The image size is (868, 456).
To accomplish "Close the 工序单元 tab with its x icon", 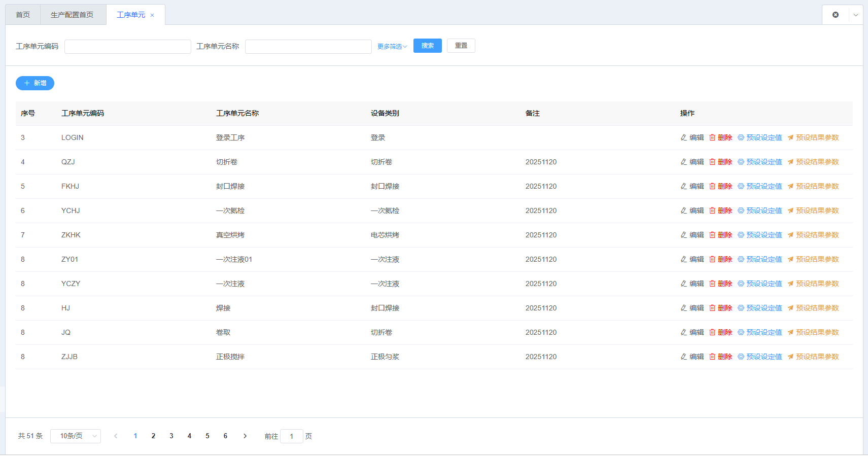I will [152, 15].
